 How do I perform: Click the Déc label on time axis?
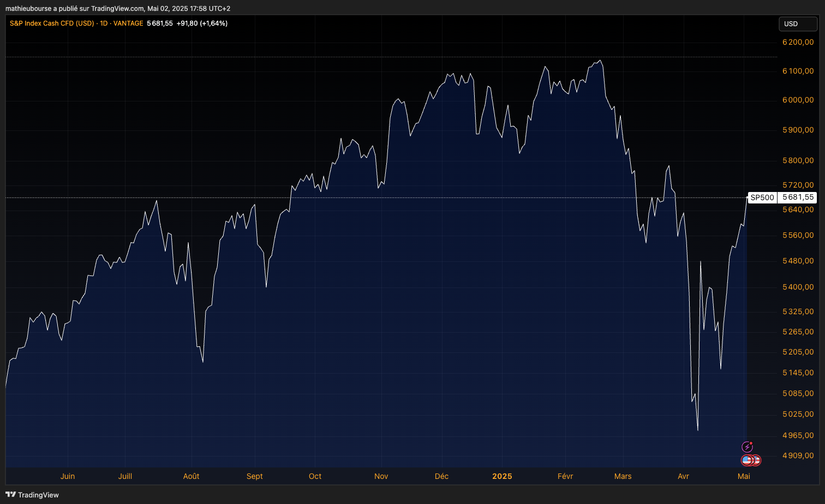[x=442, y=476]
